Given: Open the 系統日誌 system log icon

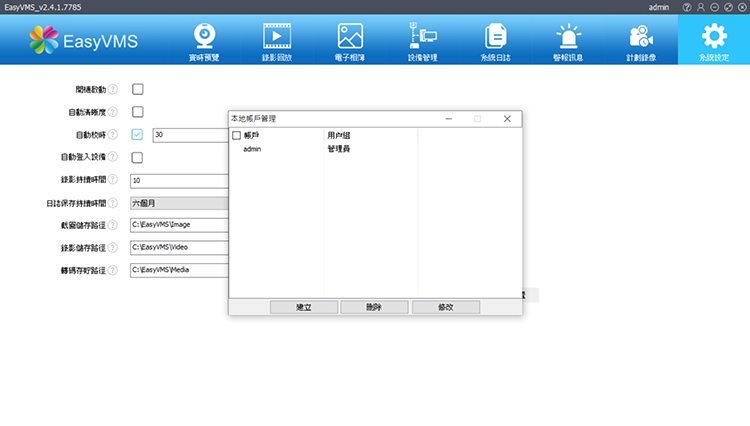Looking at the screenshot, I should (495, 38).
